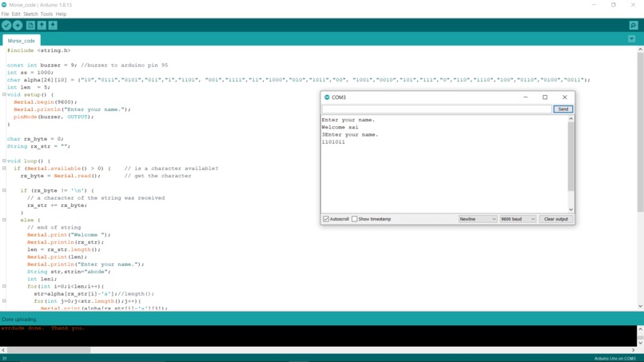Screen dimensions: 644x362
Task: Click the editor horizontal scrollbar thumb
Action: click(49, 350)
